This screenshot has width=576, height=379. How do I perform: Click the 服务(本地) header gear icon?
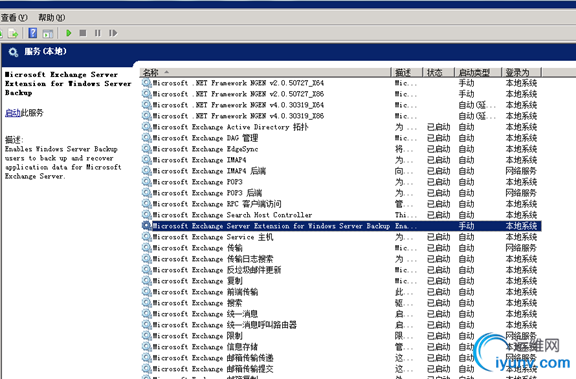click(x=13, y=52)
